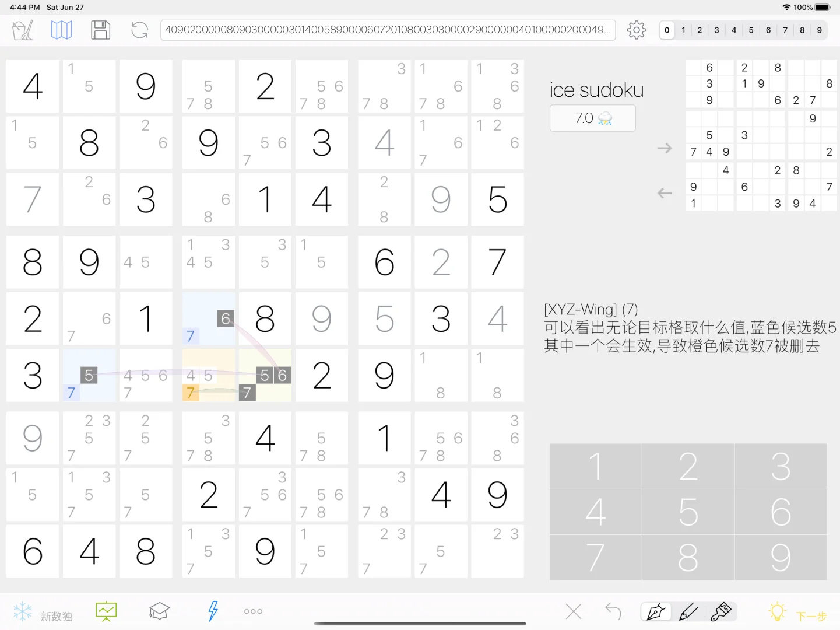Select the chart analysis icon
Screen dimensions: 840x630
pos(106,611)
